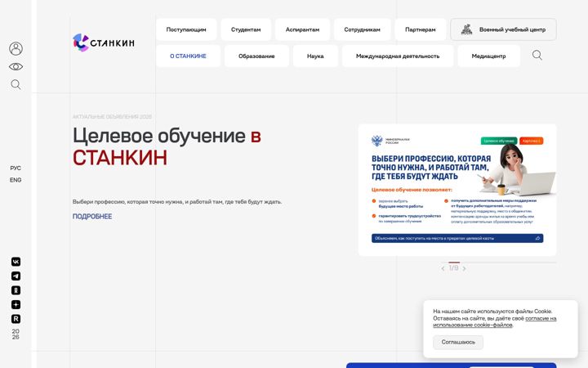Screen dimensions: 588x368
Task: Click the Актуальные объявления label
Action: click(x=112, y=117)
